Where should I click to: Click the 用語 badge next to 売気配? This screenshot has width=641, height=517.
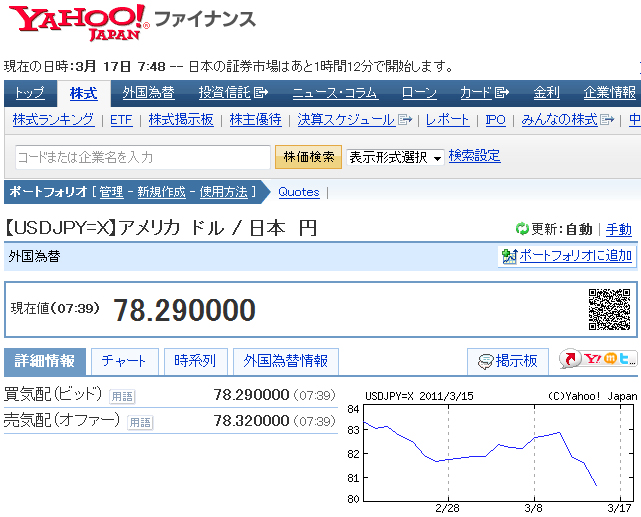(x=140, y=422)
